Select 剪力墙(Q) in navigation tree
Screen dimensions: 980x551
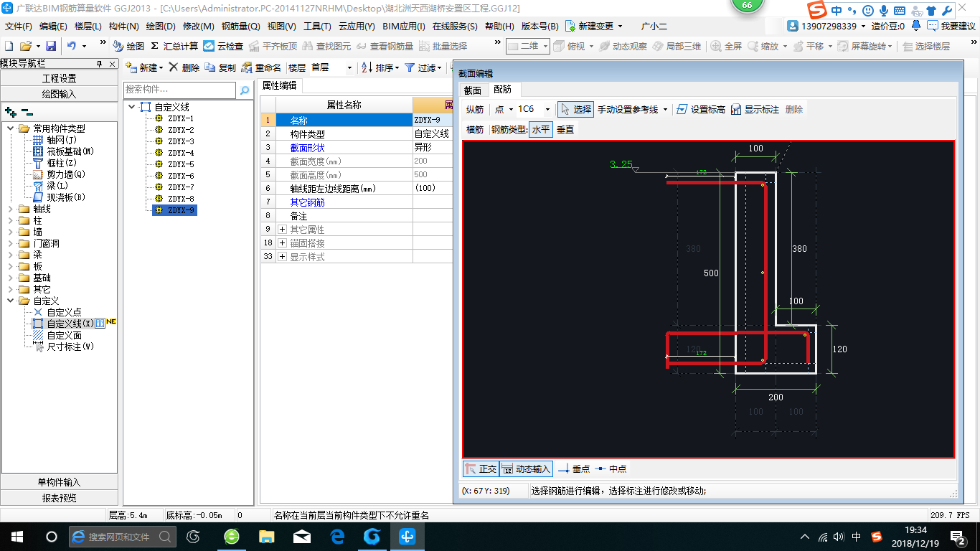click(x=65, y=174)
